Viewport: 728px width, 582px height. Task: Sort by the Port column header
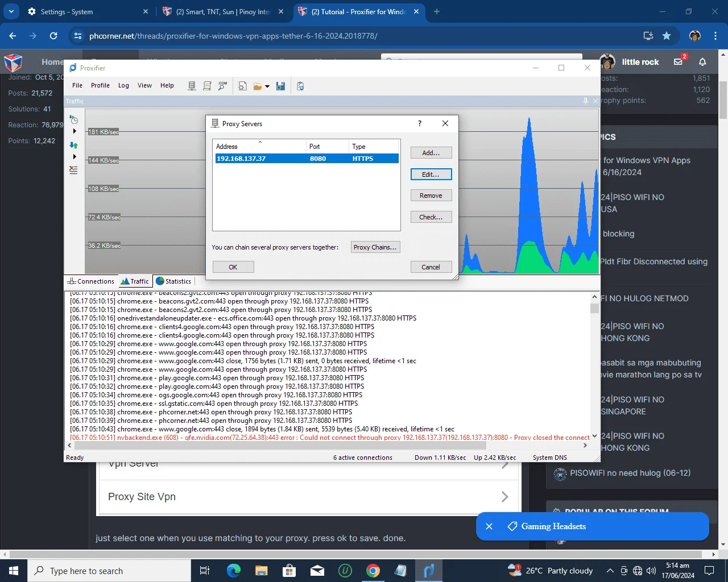click(328, 146)
